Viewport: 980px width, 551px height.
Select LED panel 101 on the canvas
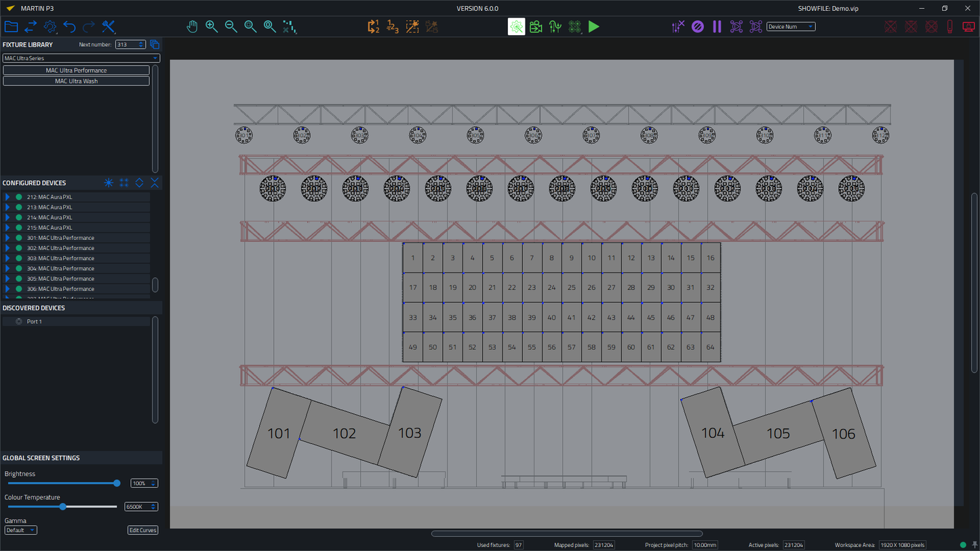279,434
